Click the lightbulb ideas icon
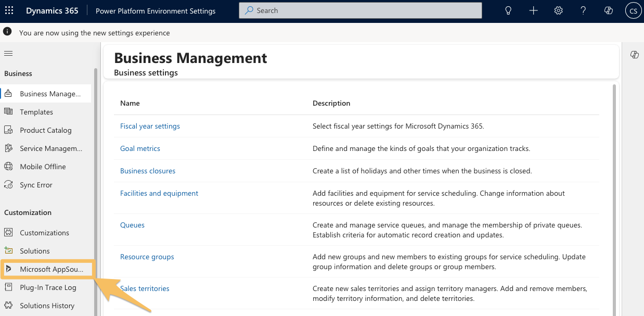644x316 pixels. click(x=508, y=11)
